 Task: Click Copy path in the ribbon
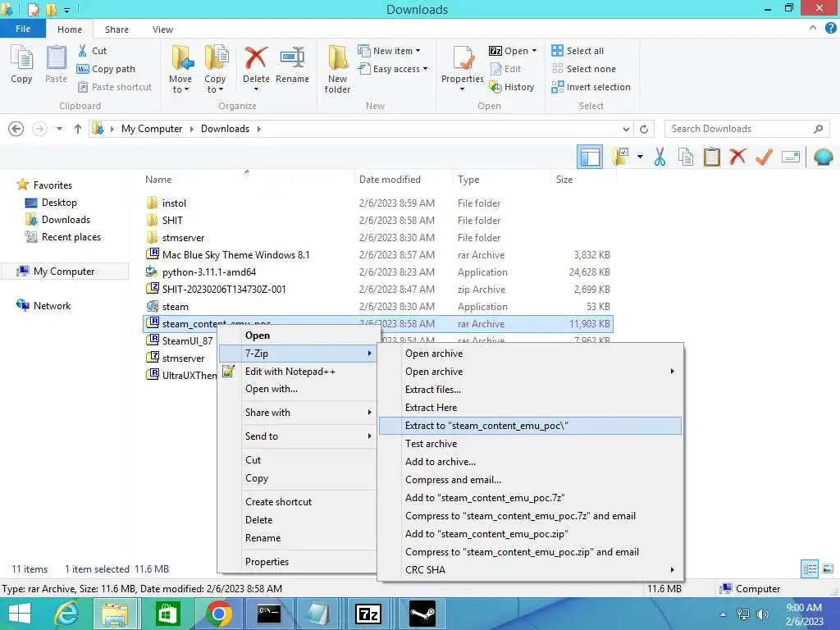point(106,69)
